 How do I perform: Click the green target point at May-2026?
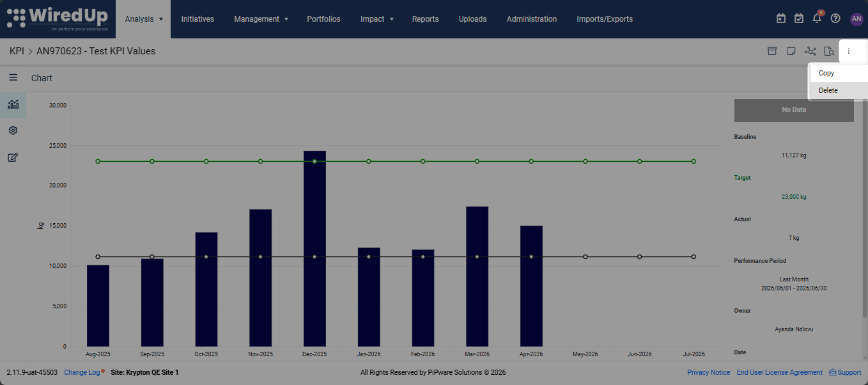click(x=585, y=161)
